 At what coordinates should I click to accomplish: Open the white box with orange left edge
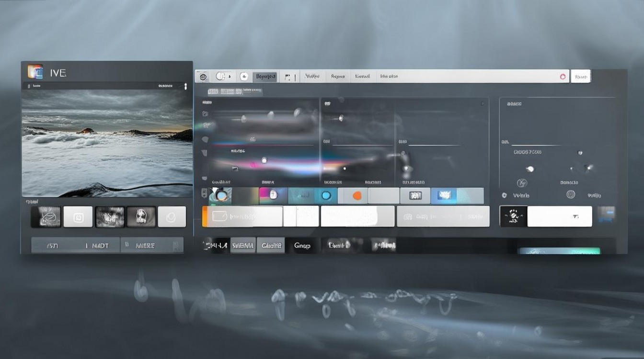point(243,216)
